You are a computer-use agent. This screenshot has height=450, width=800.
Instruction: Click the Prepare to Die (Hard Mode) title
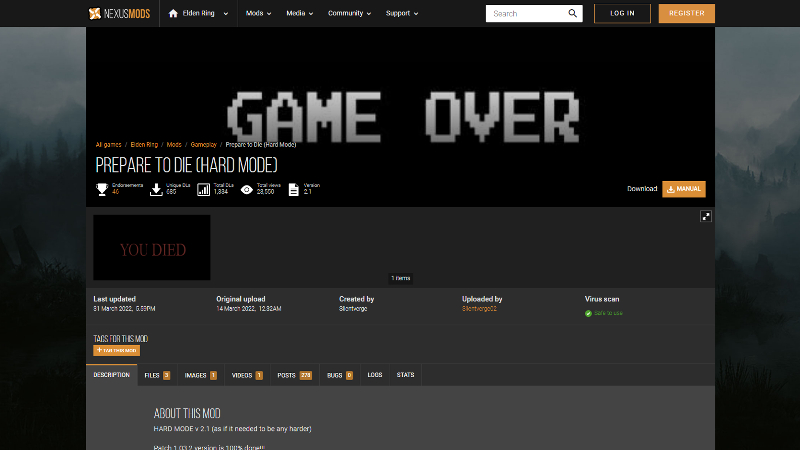186,165
